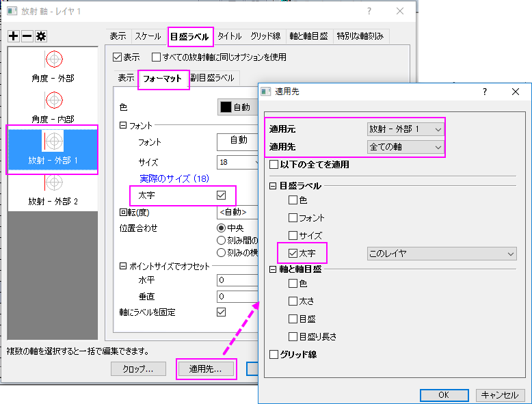Viewport: 532px width, 404px height.
Task: Collapse the フォント section expander
Action: coord(123,126)
